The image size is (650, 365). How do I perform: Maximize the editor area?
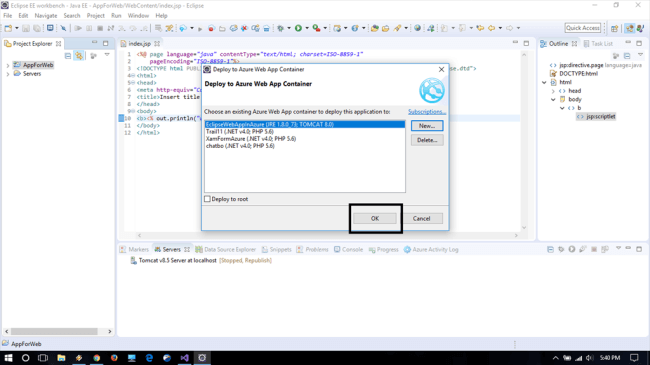point(526,43)
